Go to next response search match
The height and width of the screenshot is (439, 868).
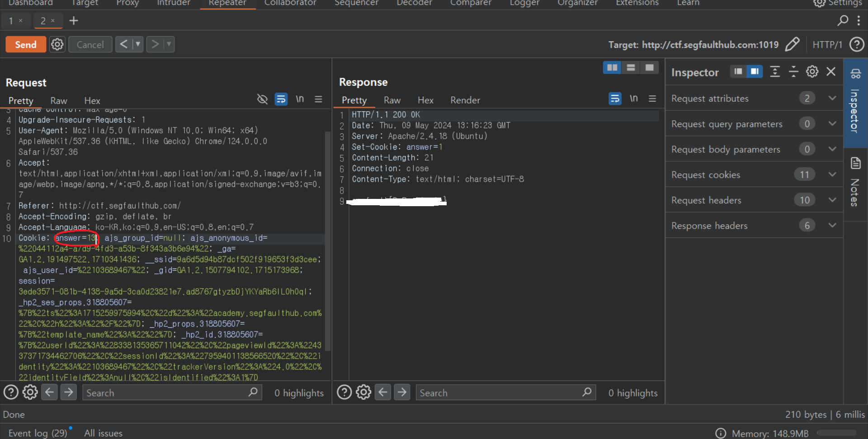(401, 392)
